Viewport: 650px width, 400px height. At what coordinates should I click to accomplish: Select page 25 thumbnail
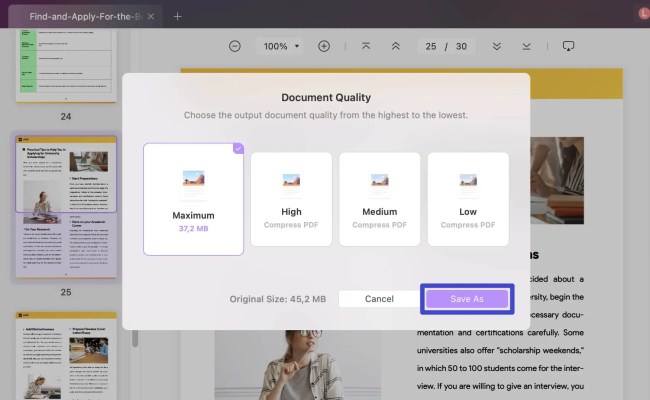click(66, 207)
